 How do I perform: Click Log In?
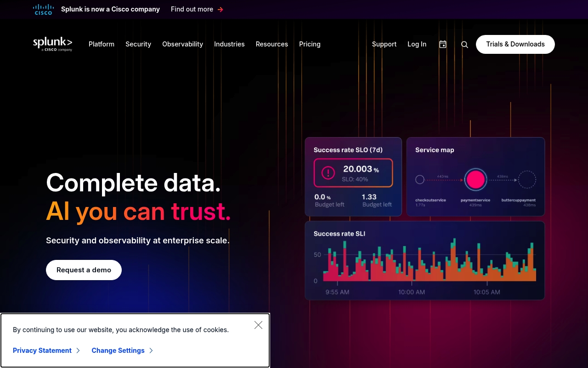click(x=417, y=44)
